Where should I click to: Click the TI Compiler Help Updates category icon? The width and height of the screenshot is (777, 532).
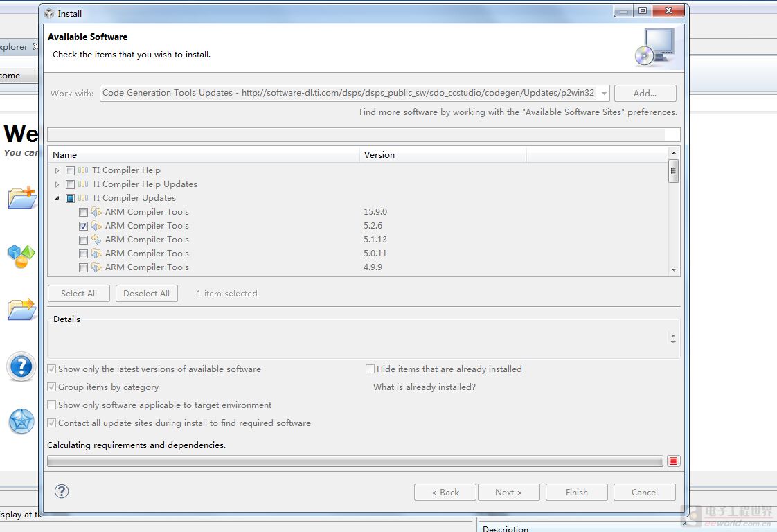click(x=83, y=184)
